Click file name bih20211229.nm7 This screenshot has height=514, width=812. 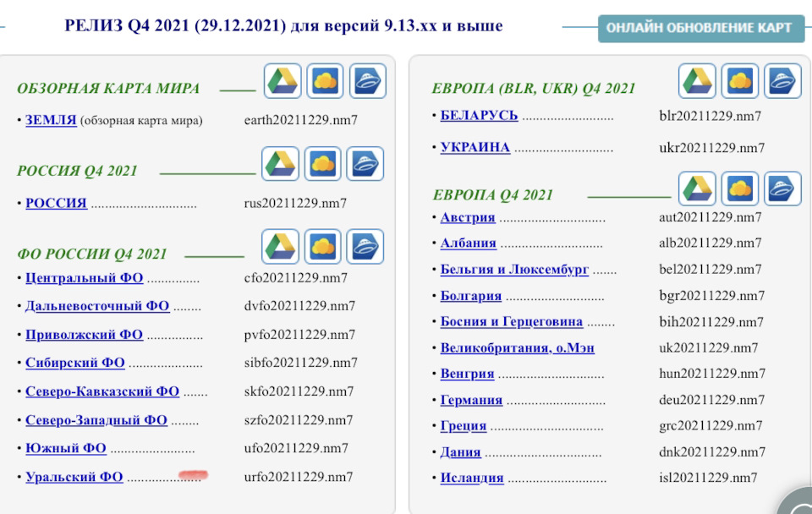tap(711, 322)
